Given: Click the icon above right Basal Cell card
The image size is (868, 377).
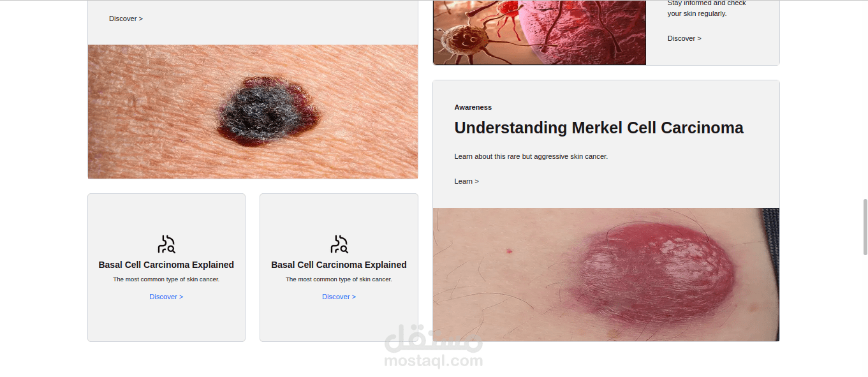Looking at the screenshot, I should (339, 244).
